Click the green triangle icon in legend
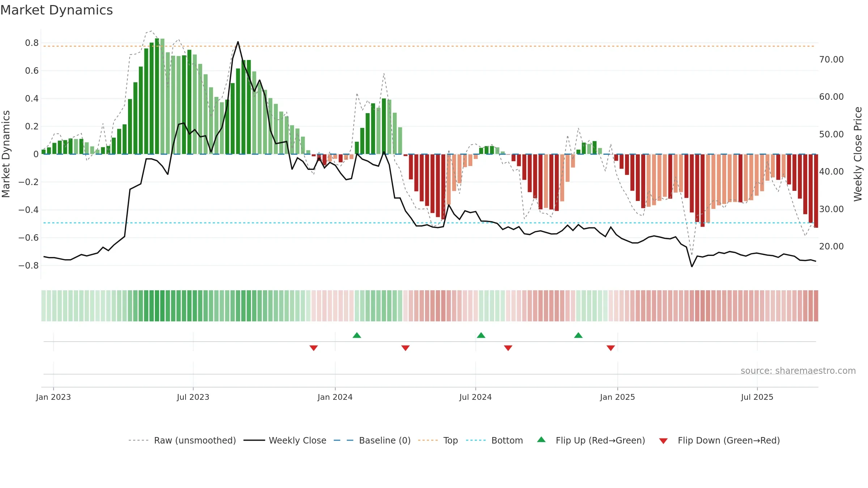The image size is (868, 488). click(541, 440)
